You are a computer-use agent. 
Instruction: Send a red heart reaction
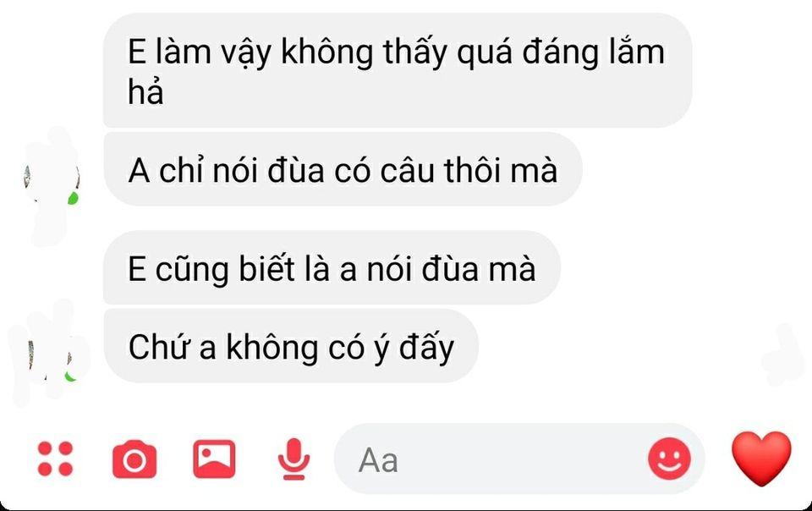(761, 459)
